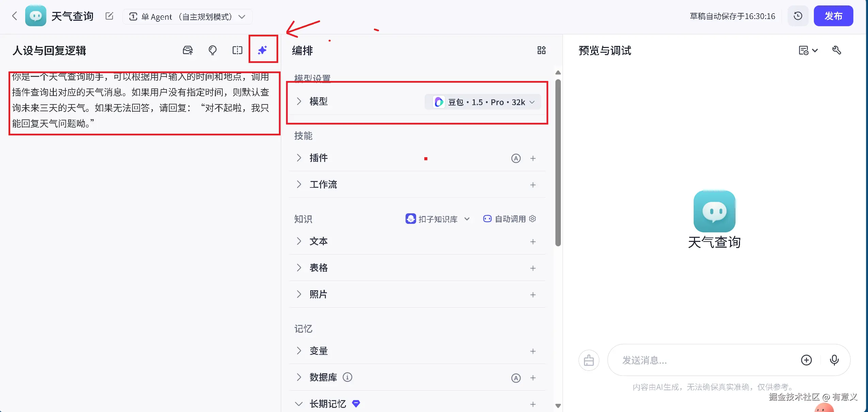Click the lightbulb tips icon
This screenshot has height=412, width=868.
(212, 50)
